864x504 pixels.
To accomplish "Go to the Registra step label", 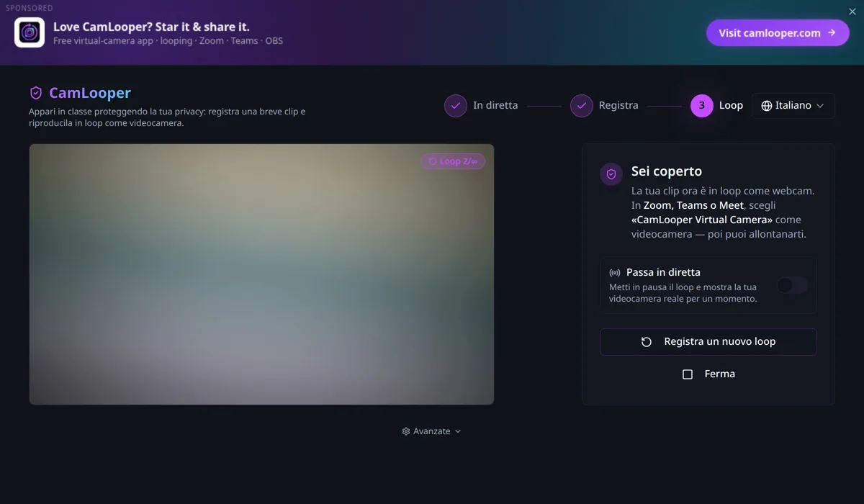I will coord(618,105).
